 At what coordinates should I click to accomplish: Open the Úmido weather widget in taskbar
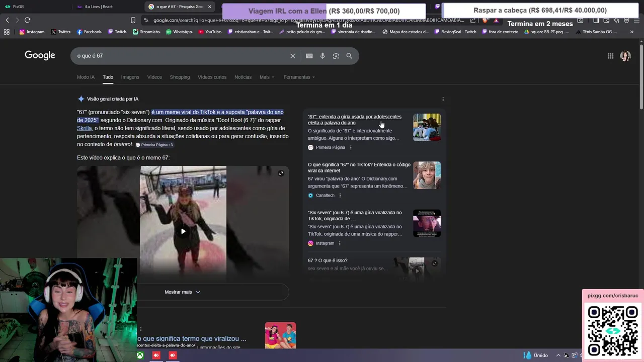(x=536, y=355)
